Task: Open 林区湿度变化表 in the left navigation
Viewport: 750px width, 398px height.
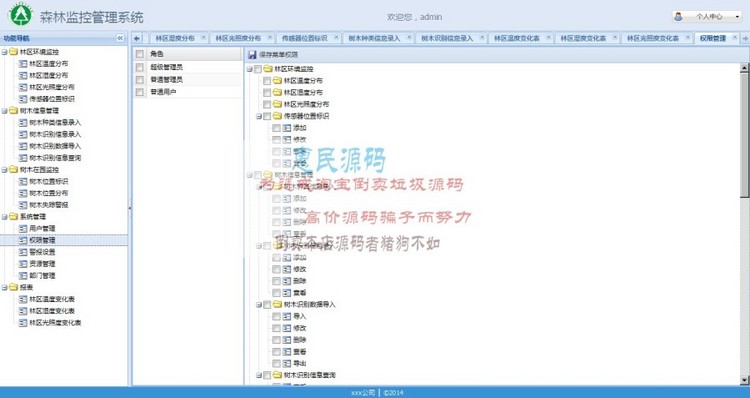Action: point(52,311)
